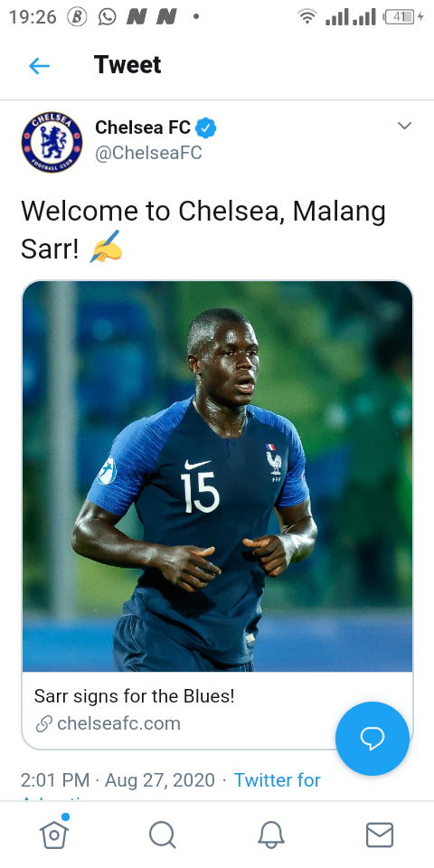Tap the tweet timestamp '2:01 PM · Aug 27, 2020'

(118, 780)
